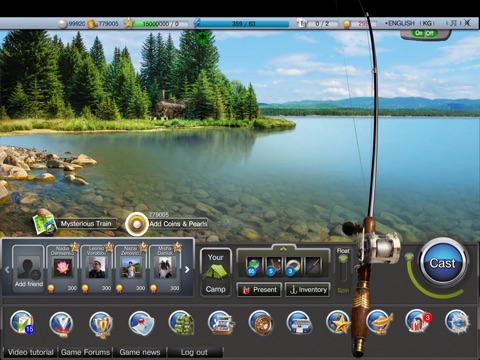Open the checklist tasks icon with badge 15
This screenshot has width=480, height=360.
pos(22,322)
